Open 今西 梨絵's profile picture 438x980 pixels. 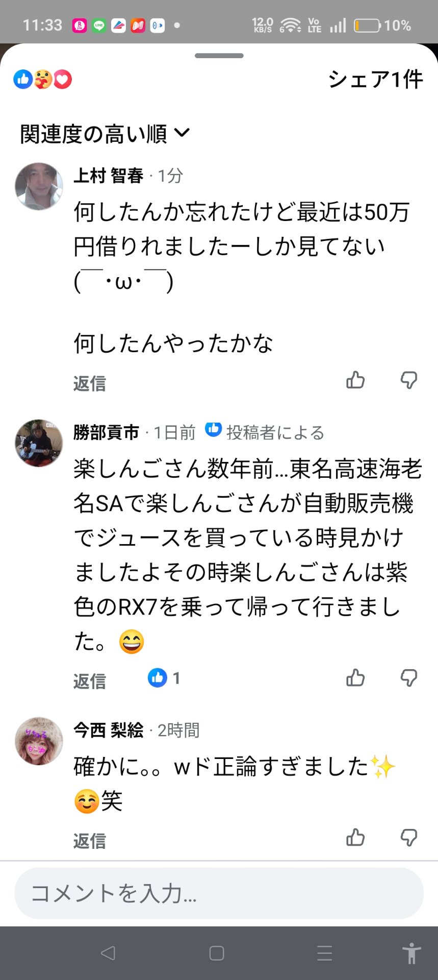(39, 741)
